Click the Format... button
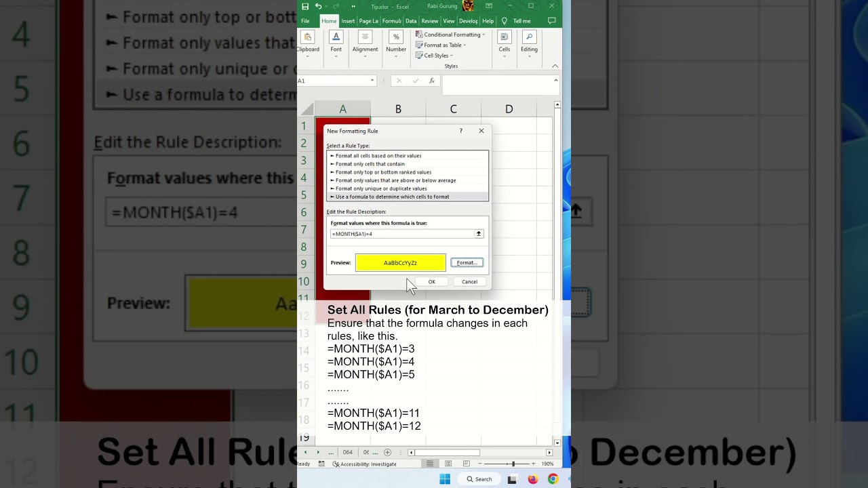This screenshot has width=868, height=488. (467, 262)
